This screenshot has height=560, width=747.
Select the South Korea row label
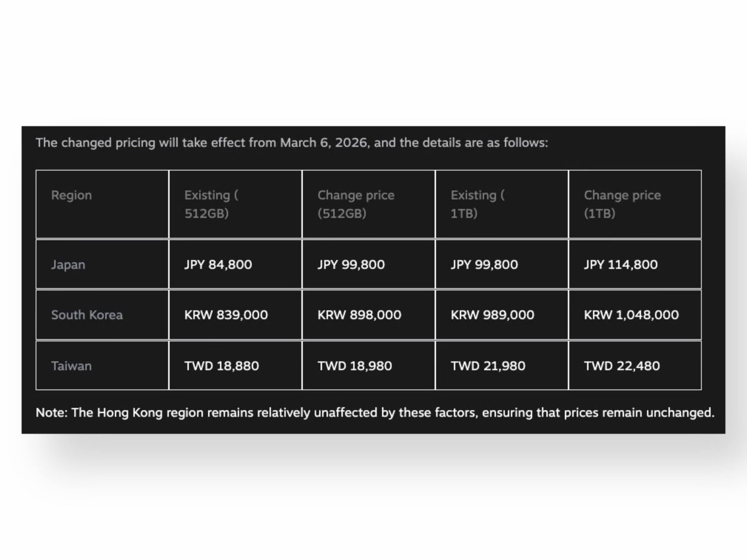tap(87, 315)
